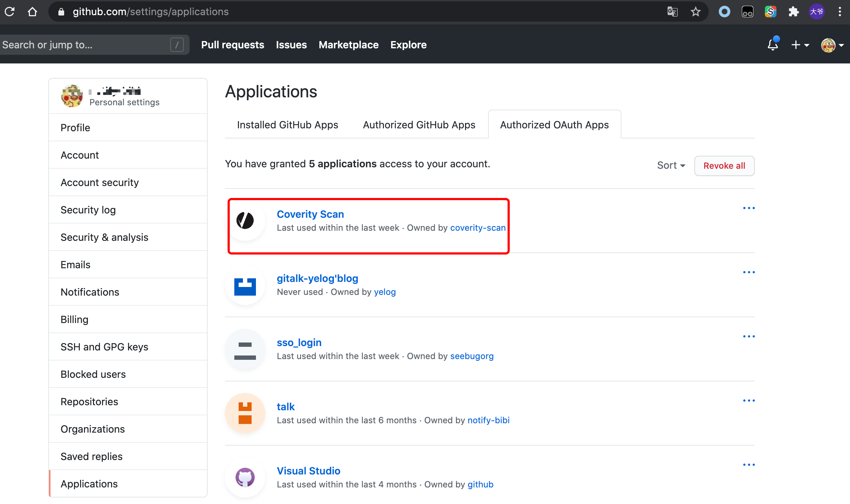Open the multicolored S extension icon
The width and height of the screenshot is (850, 504).
click(x=770, y=12)
